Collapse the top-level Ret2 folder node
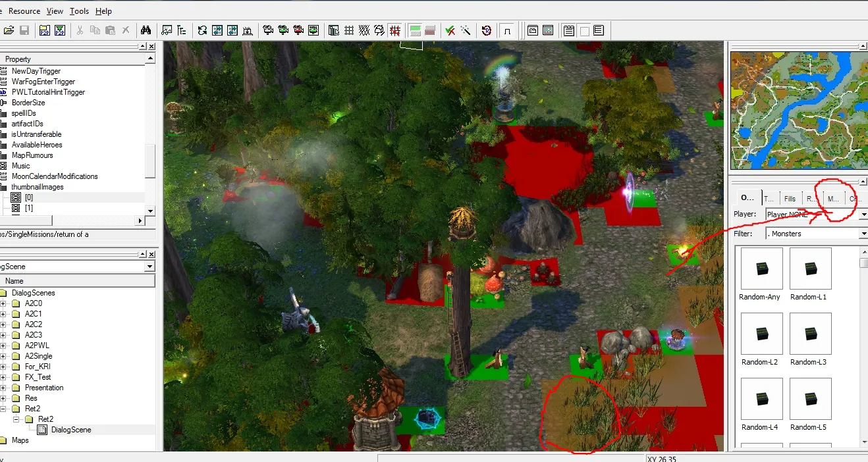 4,409
